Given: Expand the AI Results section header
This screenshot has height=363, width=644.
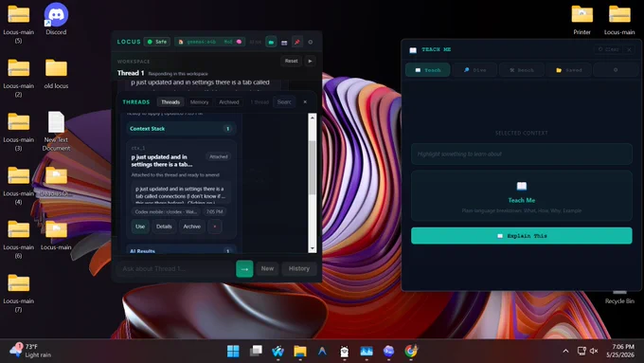Looking at the screenshot, I should (181, 250).
